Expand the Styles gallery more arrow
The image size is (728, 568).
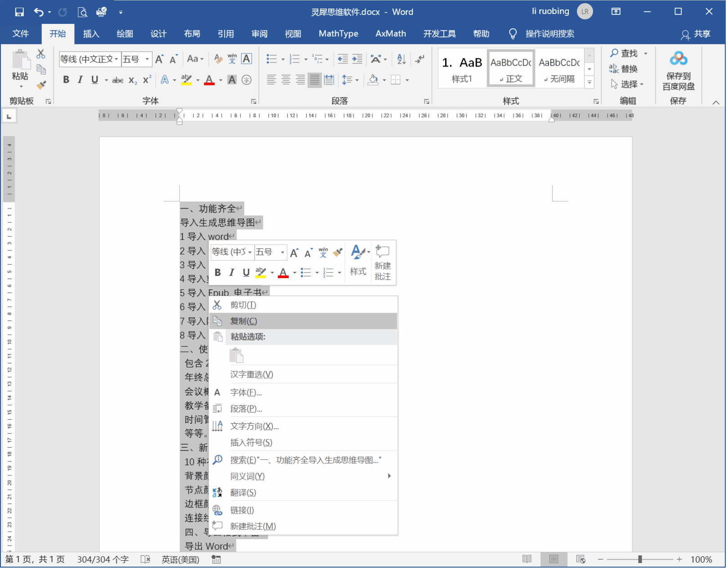[590, 83]
